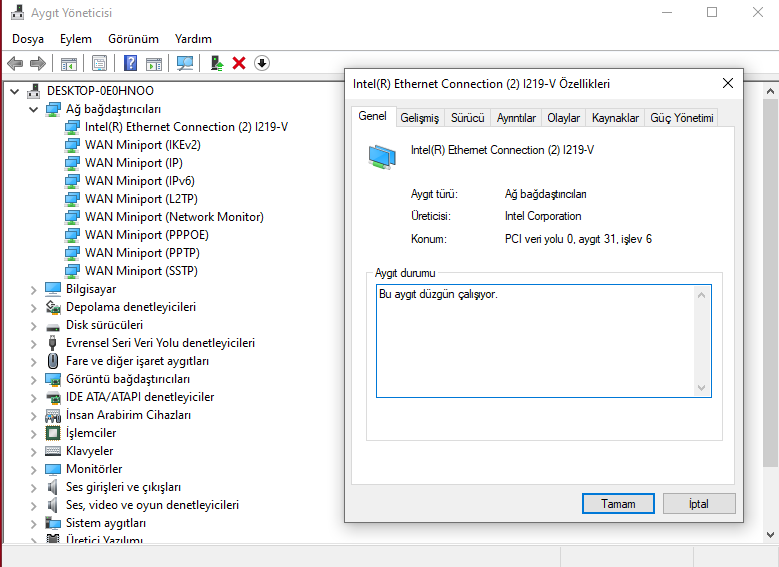Screen dimensions: 779x567
Task: Click the Intel Corporation manufacturer text
Action: point(543,216)
